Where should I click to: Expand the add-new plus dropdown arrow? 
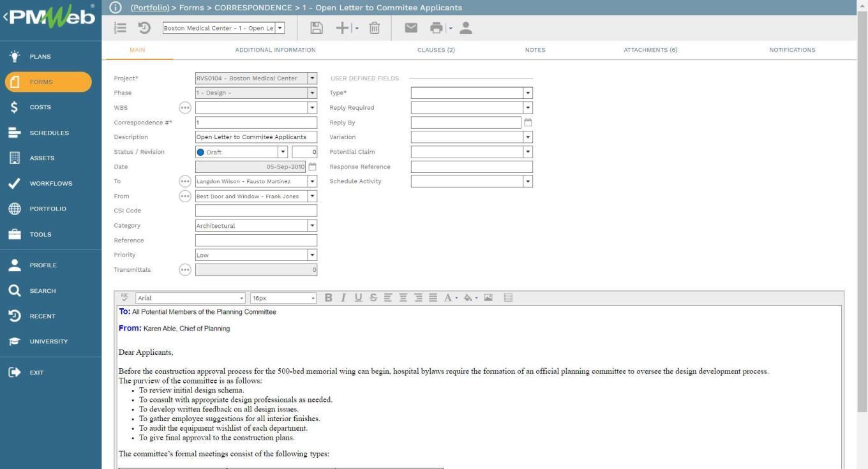pyautogui.click(x=357, y=29)
